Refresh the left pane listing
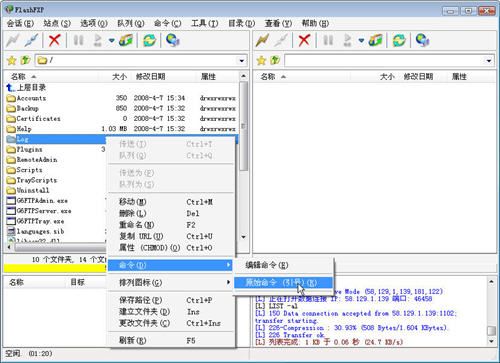 (150, 40)
